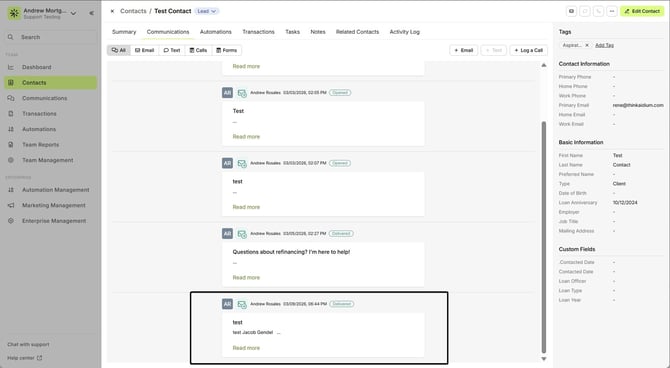Click the Dashboard icon in sidebar

pyautogui.click(x=11, y=67)
